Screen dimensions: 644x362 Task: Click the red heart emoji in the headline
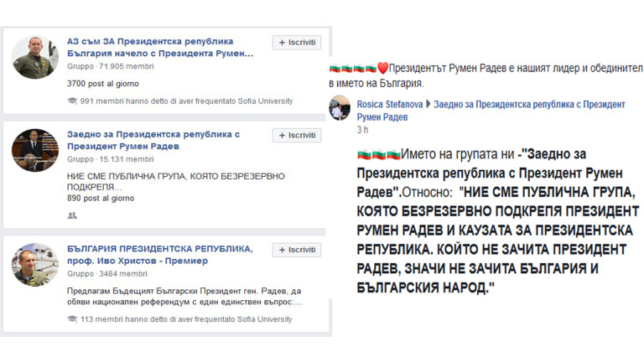coord(382,68)
